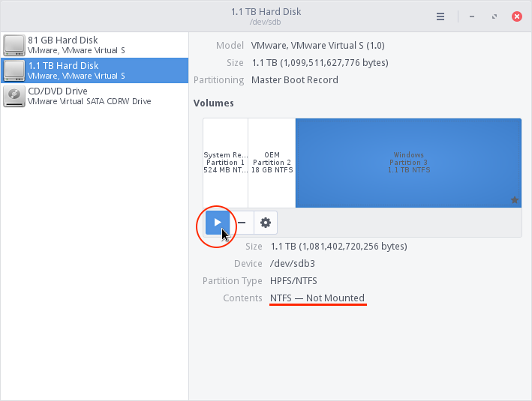Minimize the Disks window

[x=470, y=16]
